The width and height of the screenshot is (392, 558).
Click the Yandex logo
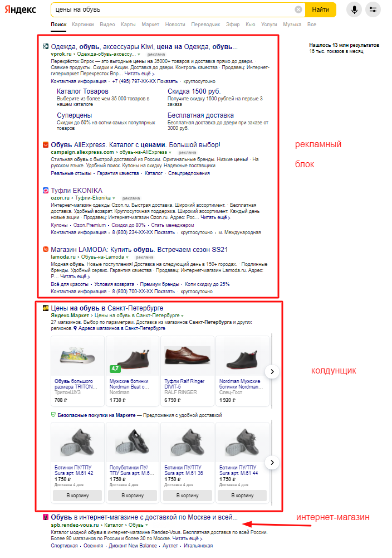20,9
